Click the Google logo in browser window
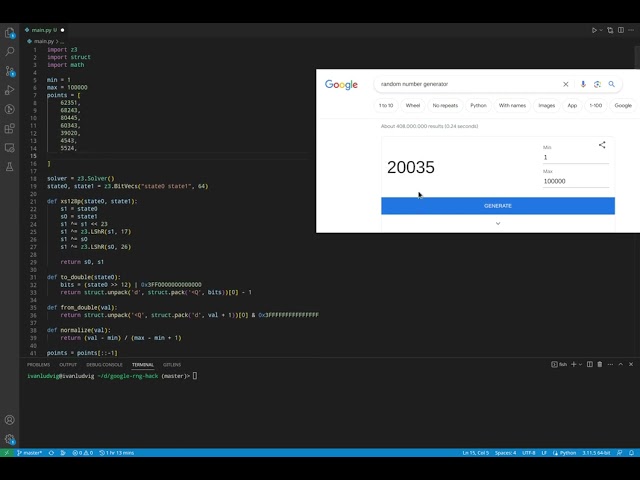The height and width of the screenshot is (480, 640). pos(341,84)
